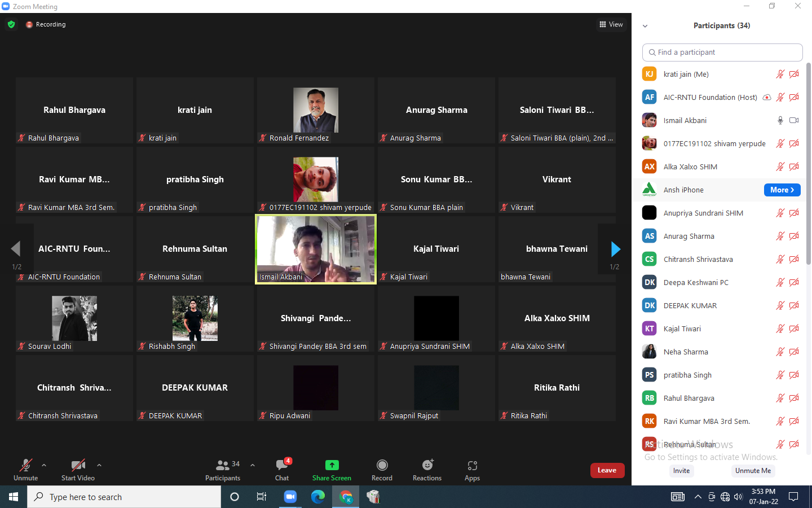Click the red Leave button
Viewport: 812px width, 508px height.
(x=607, y=470)
